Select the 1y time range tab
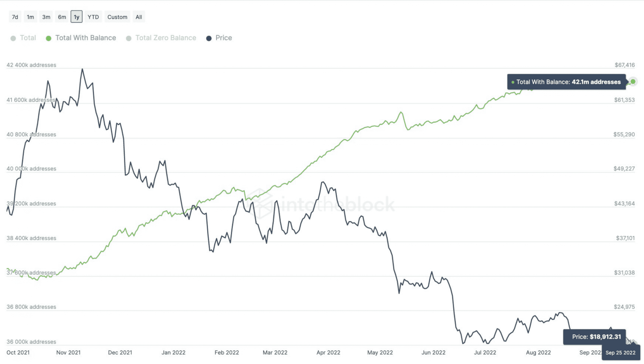 [76, 17]
